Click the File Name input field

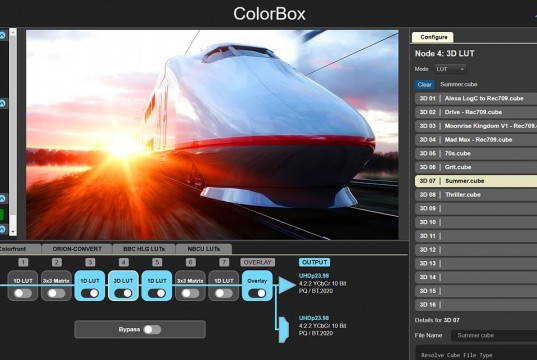pos(494,336)
